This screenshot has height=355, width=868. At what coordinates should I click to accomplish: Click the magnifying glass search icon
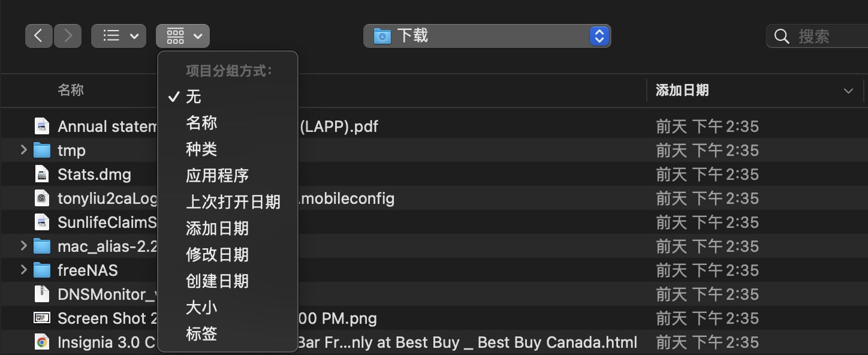782,37
